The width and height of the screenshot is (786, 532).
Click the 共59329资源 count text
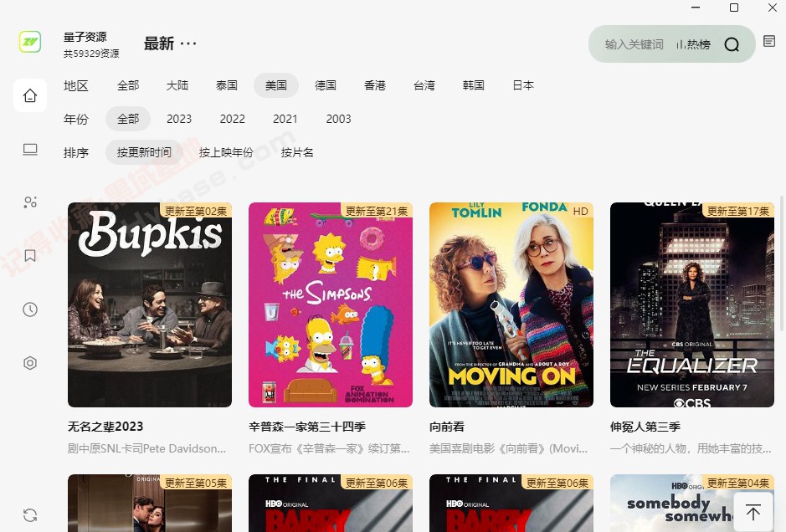coord(91,54)
